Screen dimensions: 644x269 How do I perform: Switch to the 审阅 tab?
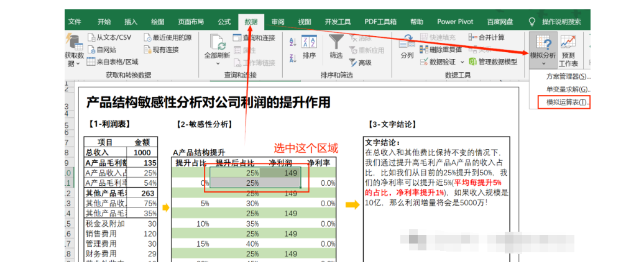pos(278,22)
